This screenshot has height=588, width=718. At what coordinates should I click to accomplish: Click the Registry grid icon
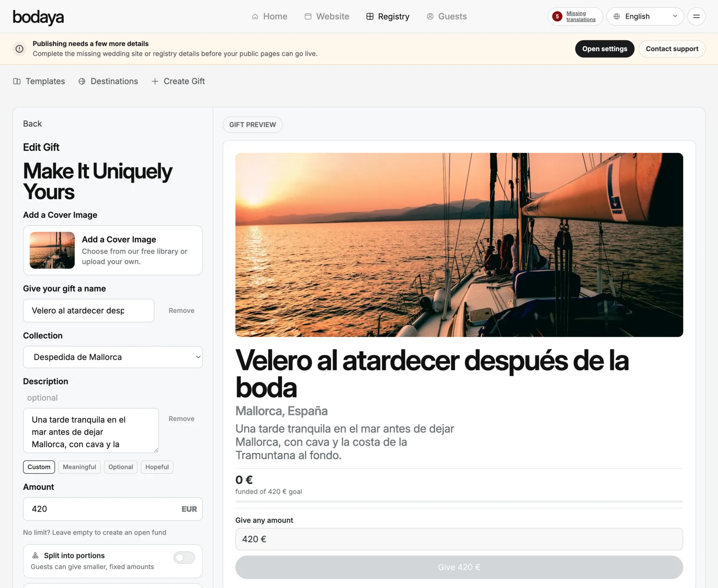370,16
